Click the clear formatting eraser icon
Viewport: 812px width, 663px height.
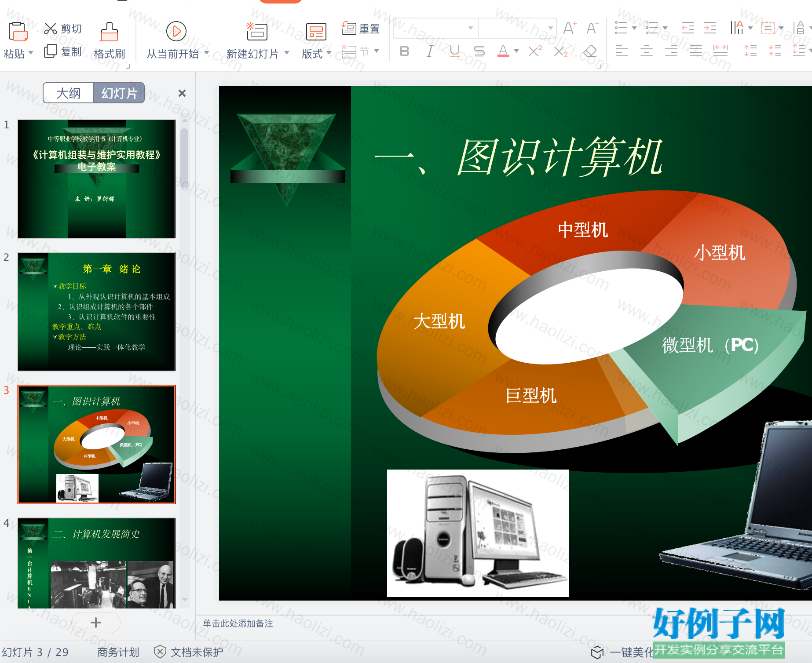(x=589, y=51)
